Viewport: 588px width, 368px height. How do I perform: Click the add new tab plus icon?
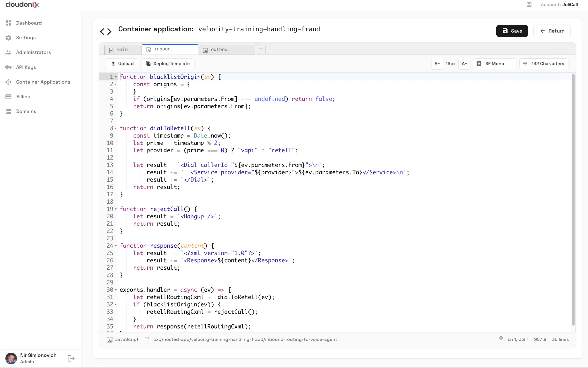click(x=261, y=49)
